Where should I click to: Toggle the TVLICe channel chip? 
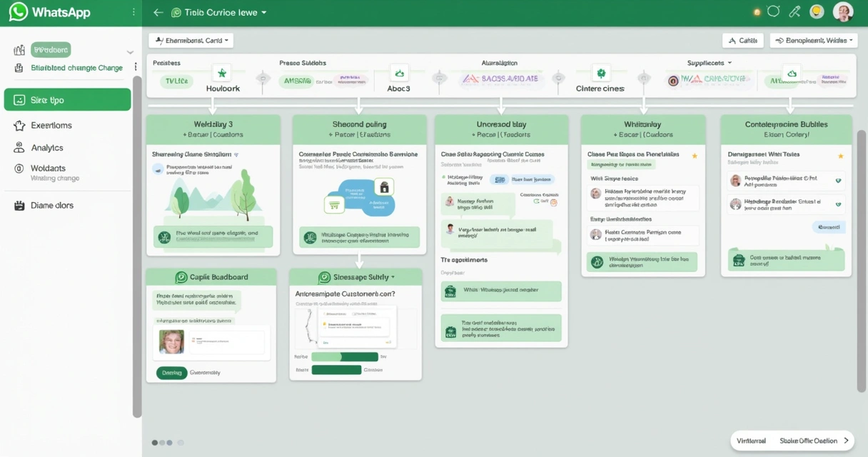(176, 81)
